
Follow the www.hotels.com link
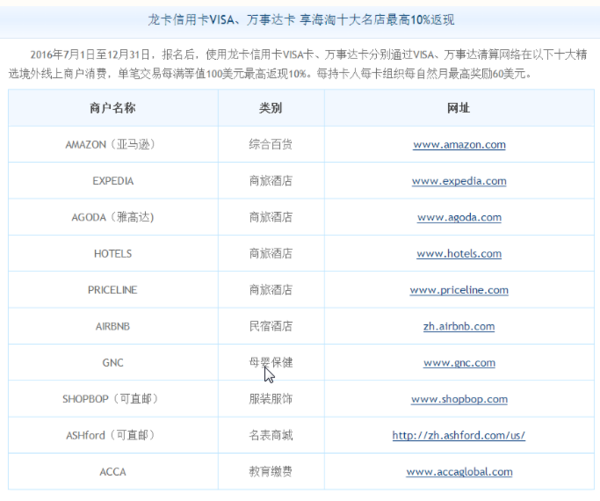[459, 254]
